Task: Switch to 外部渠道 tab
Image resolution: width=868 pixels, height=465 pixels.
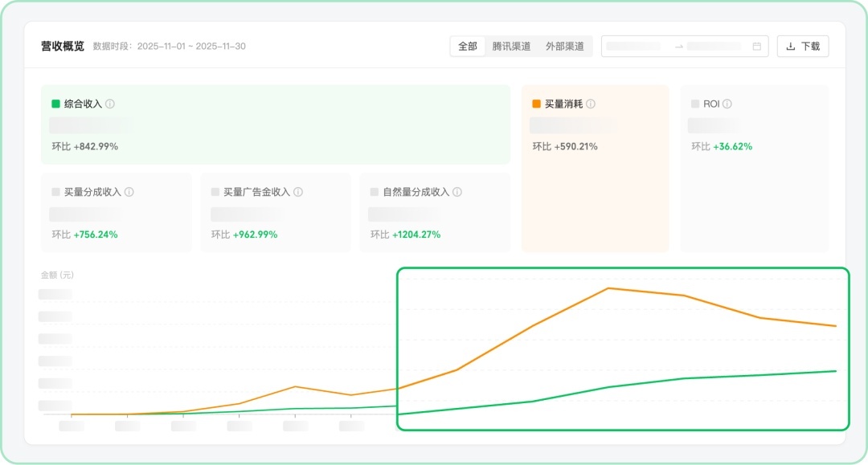Action: click(564, 47)
